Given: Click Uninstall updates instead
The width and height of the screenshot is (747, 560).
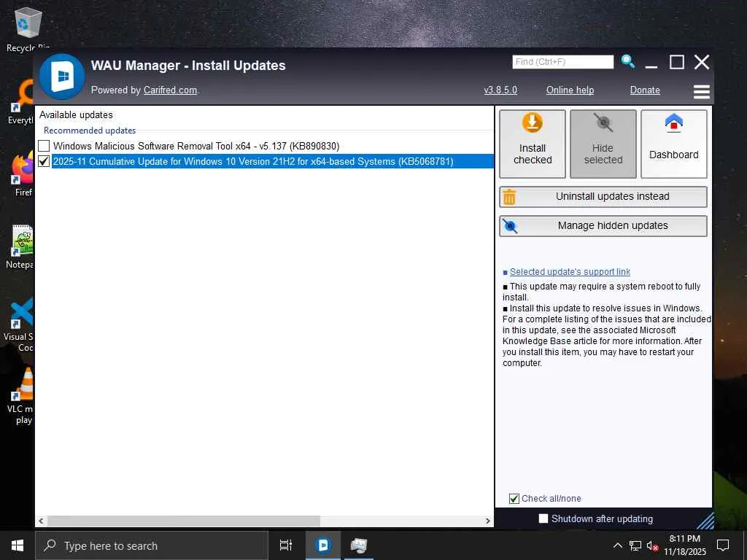Looking at the screenshot, I should pos(603,197).
